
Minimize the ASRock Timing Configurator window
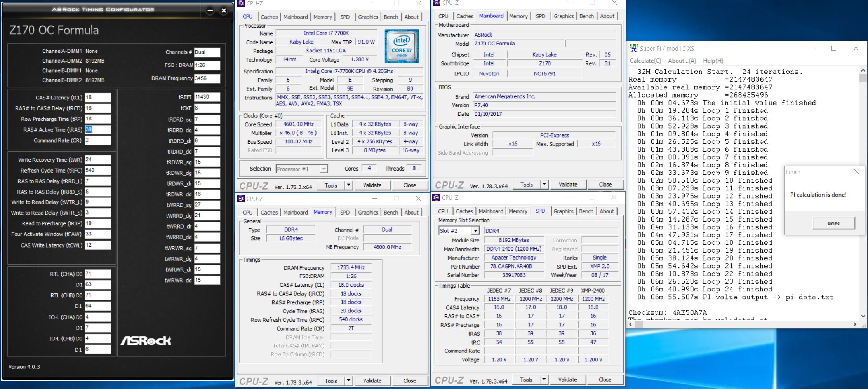(x=210, y=10)
